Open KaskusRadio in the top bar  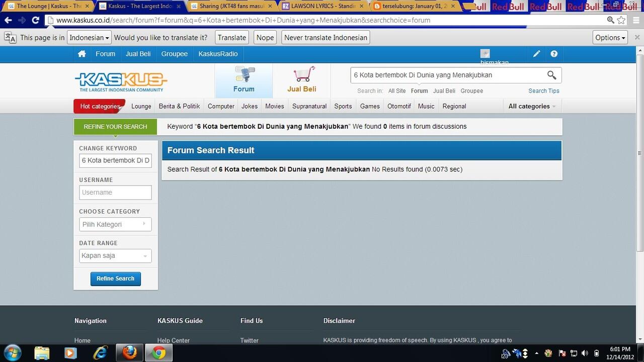pyautogui.click(x=218, y=54)
